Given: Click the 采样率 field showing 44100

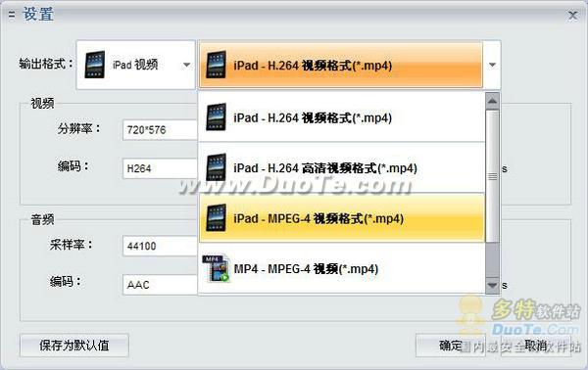Looking at the screenshot, I should [160, 246].
